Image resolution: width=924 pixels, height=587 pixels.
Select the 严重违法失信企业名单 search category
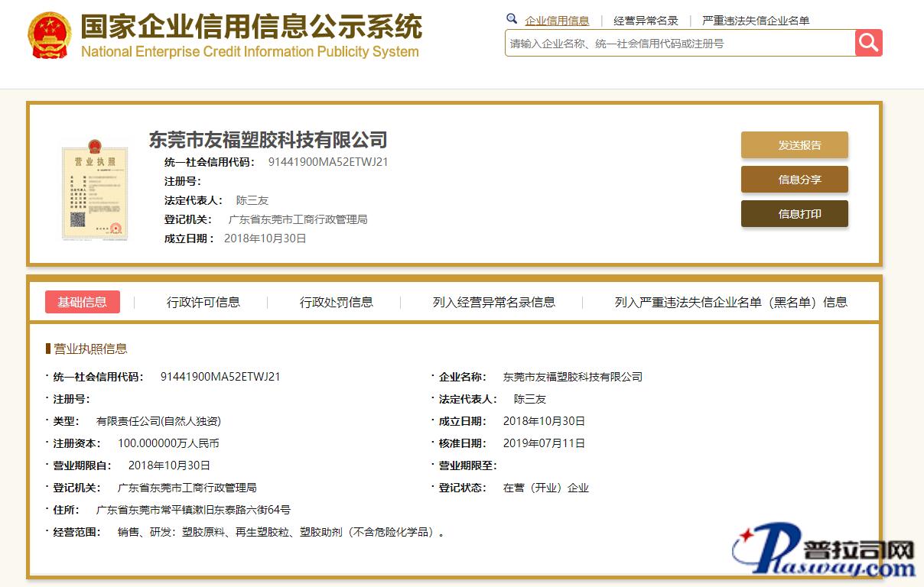point(756,21)
